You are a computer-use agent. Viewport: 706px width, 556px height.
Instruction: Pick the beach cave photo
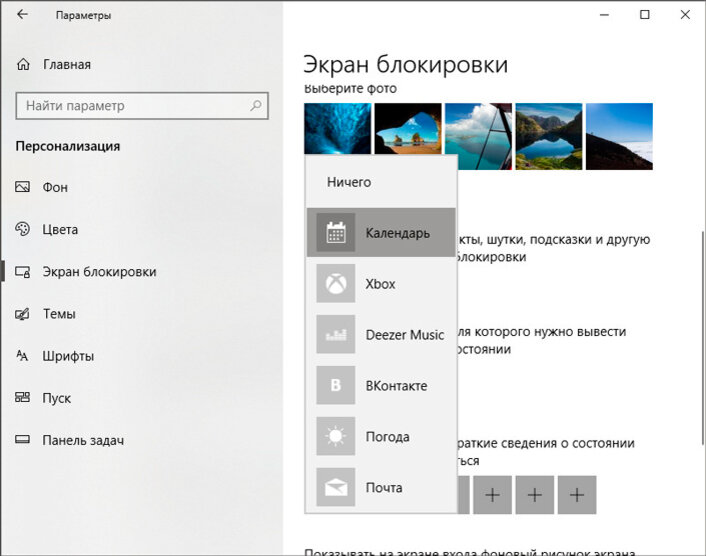point(408,129)
